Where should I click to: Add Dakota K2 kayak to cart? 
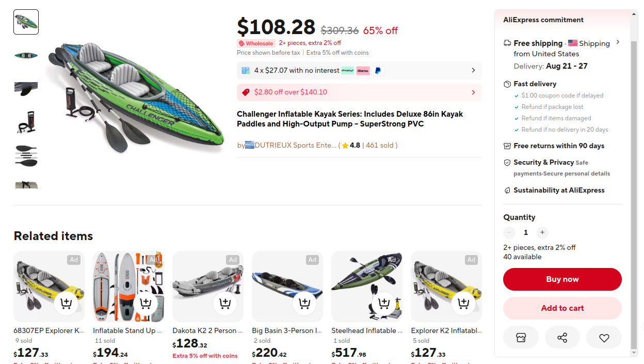click(225, 303)
